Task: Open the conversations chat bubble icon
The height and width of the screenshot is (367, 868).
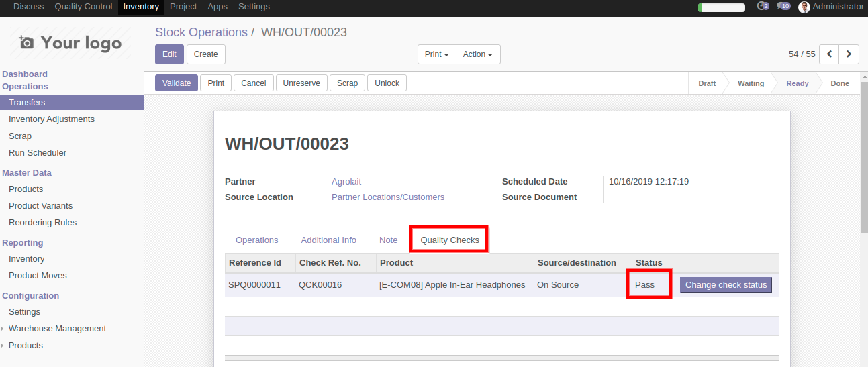Action: coord(783,7)
